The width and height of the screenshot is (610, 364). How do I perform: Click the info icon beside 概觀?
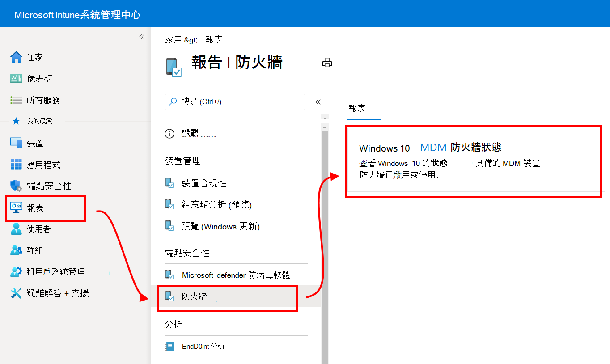coord(169,134)
